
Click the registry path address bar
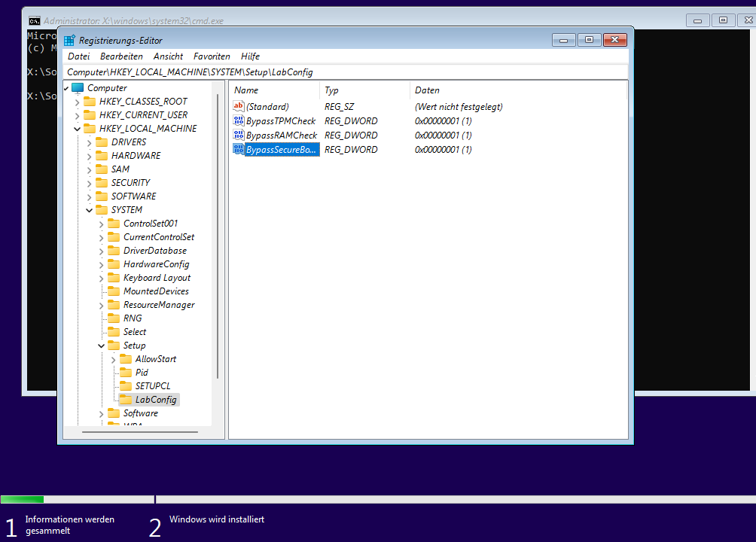346,72
